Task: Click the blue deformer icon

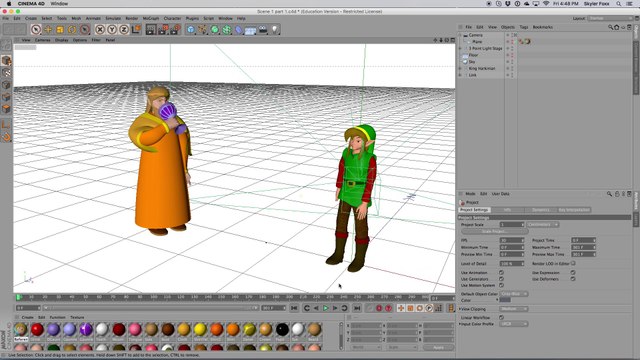Action: tap(239, 29)
